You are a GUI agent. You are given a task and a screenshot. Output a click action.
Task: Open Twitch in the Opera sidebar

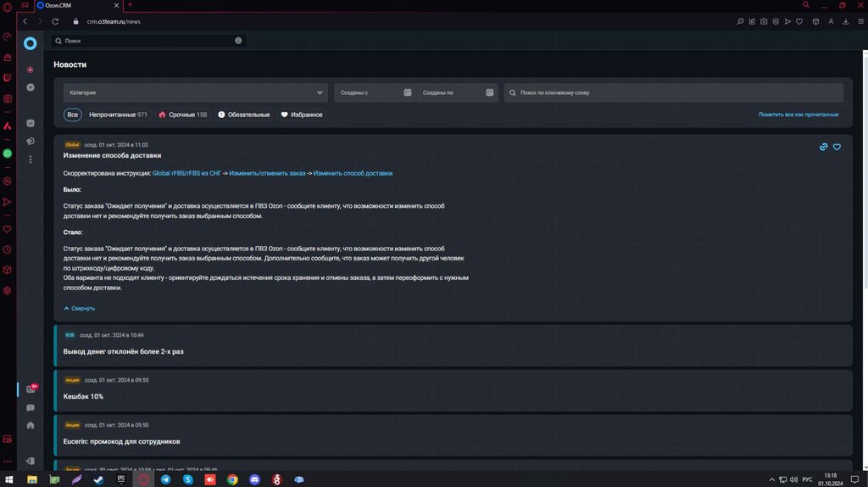pyautogui.click(x=7, y=78)
